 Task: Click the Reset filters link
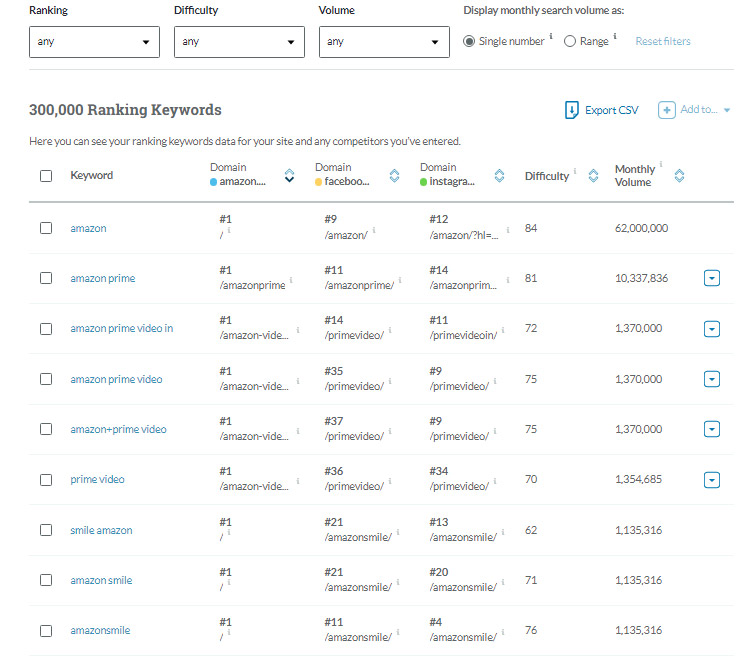click(663, 42)
